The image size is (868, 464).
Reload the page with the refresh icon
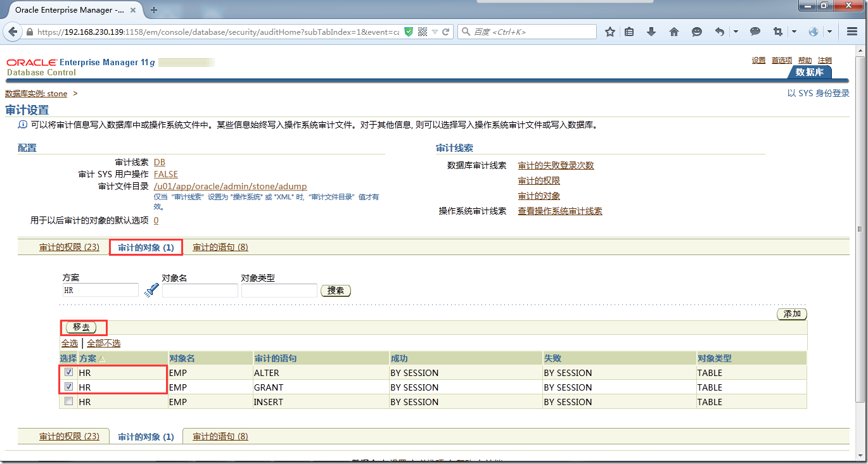pyautogui.click(x=446, y=32)
